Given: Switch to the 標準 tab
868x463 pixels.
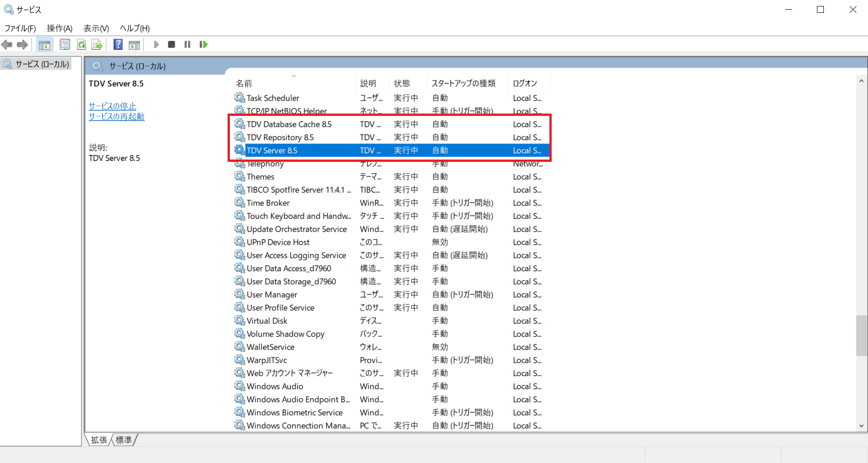Looking at the screenshot, I should 124,440.
